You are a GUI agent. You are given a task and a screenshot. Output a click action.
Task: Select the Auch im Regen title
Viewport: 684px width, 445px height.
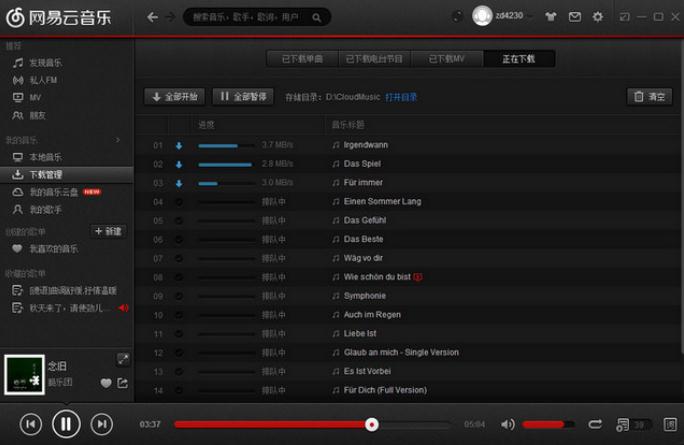coord(372,315)
